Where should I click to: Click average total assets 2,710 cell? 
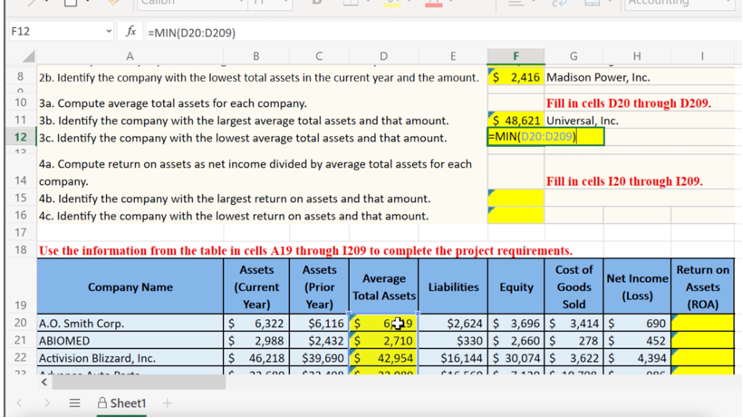383,341
